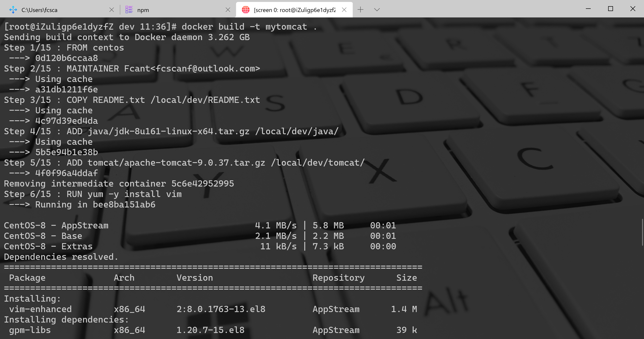The image size is (644, 339).
Task: Close the screen 0 root tab
Action: coord(344,10)
